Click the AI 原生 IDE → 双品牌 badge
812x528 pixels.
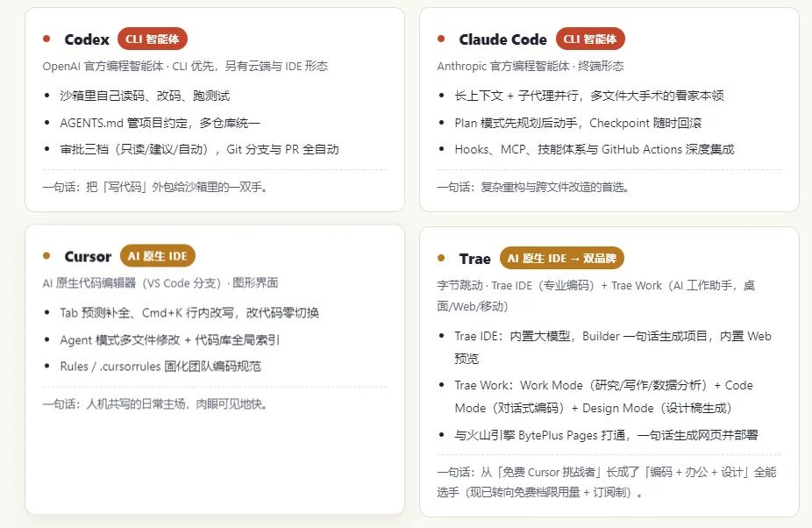[561, 258]
